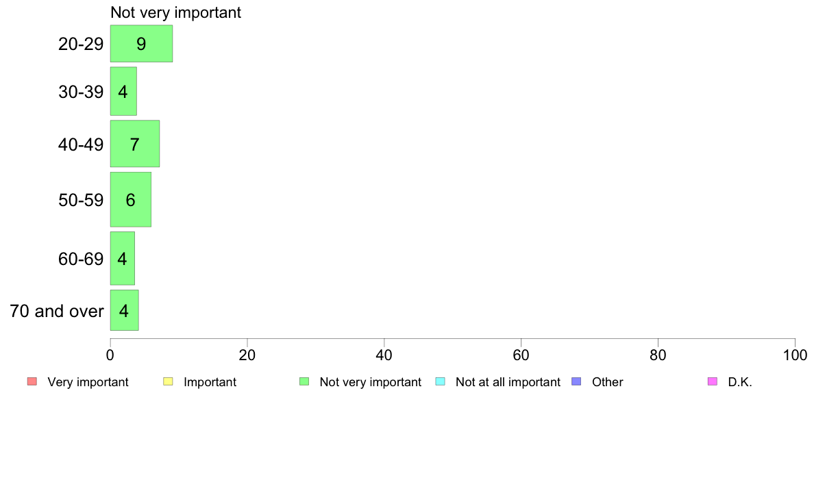Click the red Very important legend swatch
Viewport: 814px width, 504px height.
tap(32, 381)
